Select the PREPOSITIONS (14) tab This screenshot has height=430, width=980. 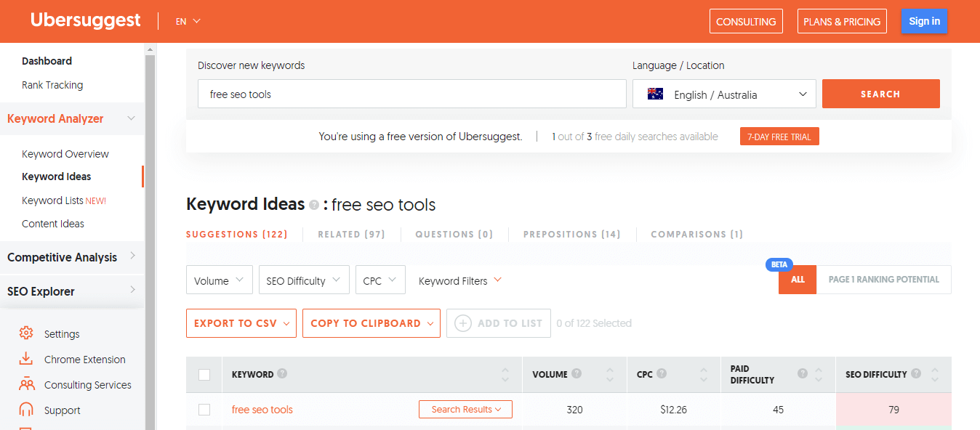click(x=572, y=235)
